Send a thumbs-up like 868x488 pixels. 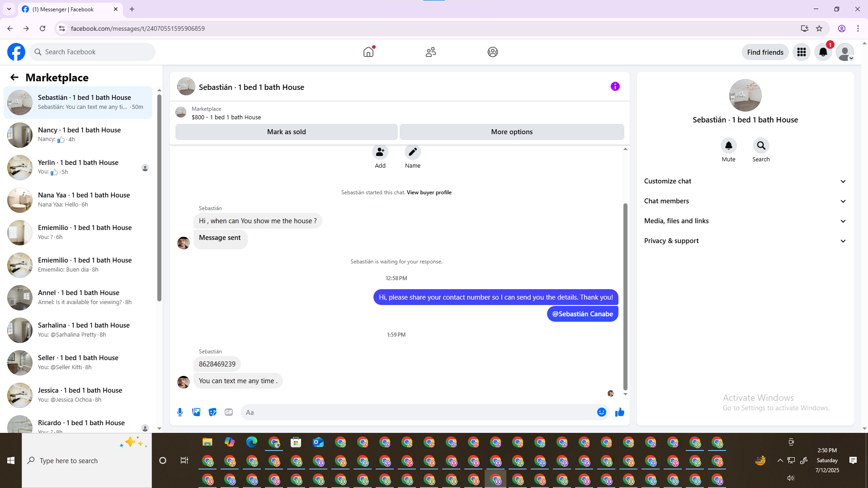[619, 412]
